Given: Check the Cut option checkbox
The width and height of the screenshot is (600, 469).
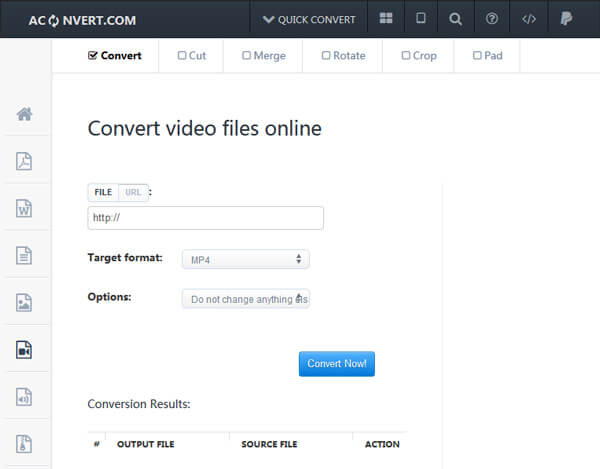Looking at the screenshot, I should click(182, 56).
